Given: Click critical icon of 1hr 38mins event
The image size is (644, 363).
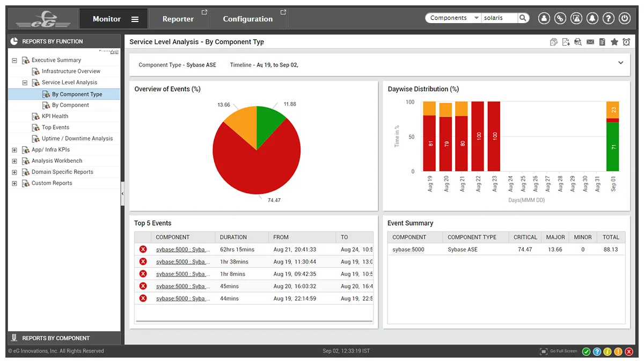Looking at the screenshot, I should click(x=143, y=262).
